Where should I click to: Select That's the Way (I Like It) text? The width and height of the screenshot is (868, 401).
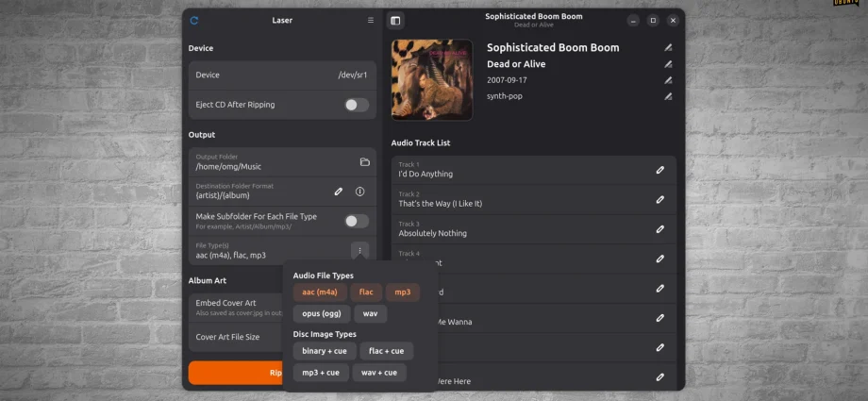(441, 204)
